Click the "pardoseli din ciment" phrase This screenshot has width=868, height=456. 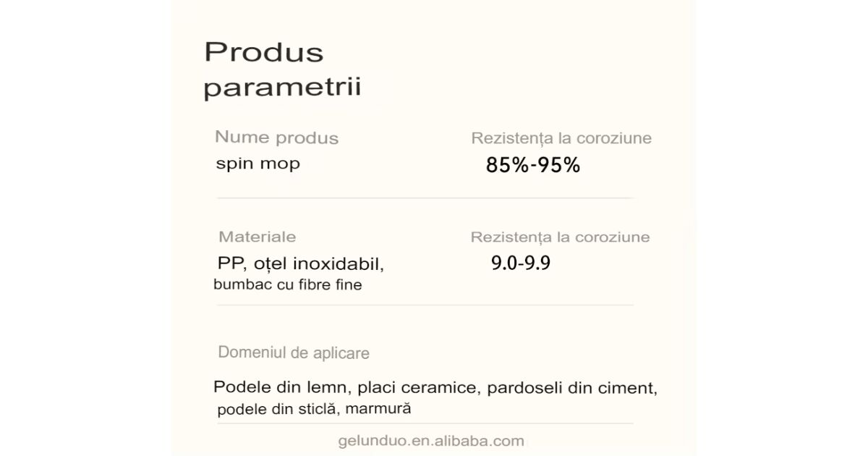[x=571, y=388]
